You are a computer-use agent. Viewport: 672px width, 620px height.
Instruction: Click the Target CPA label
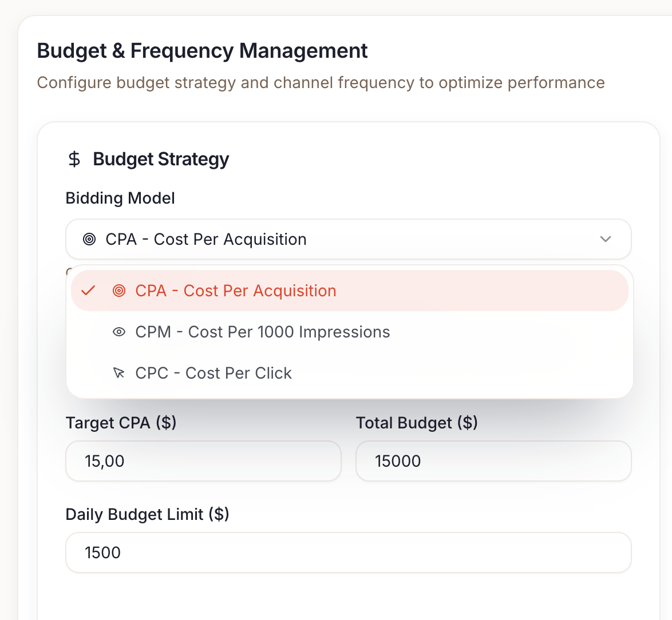[x=121, y=423]
